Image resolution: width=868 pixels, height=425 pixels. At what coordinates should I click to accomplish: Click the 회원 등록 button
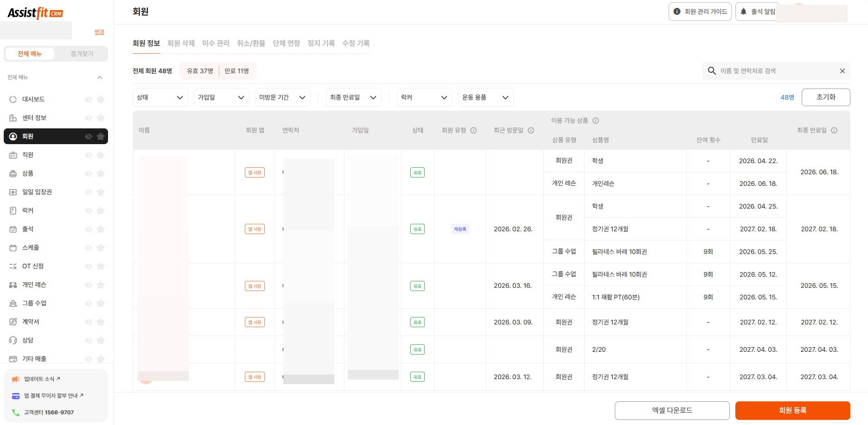point(792,410)
